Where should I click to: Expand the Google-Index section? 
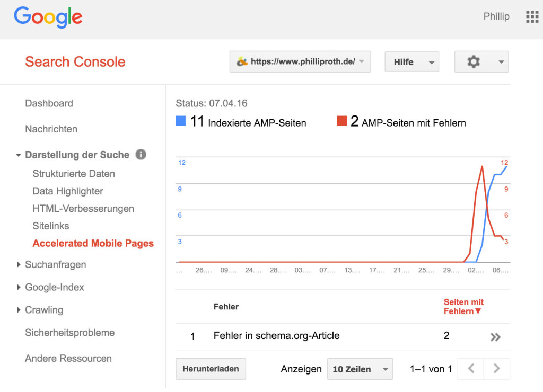click(x=19, y=287)
